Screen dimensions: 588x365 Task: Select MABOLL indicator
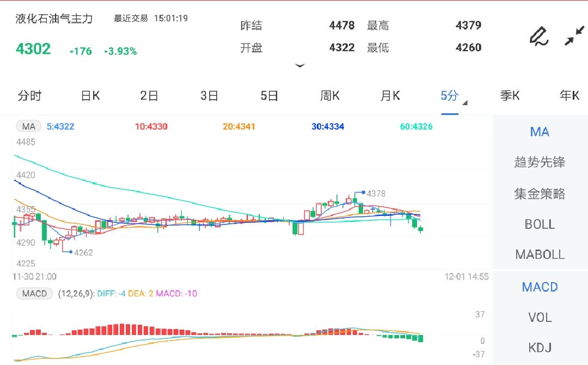pos(540,254)
